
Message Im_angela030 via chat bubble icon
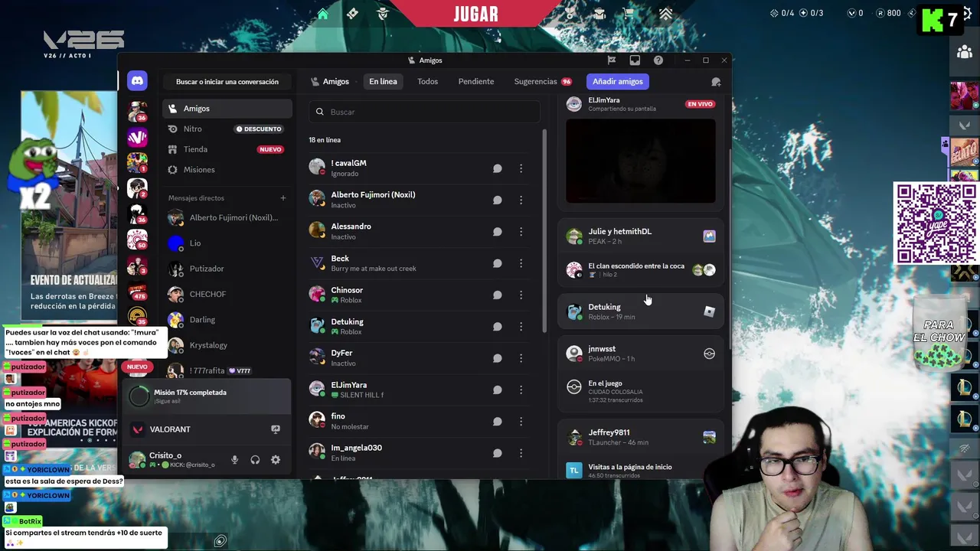(497, 453)
